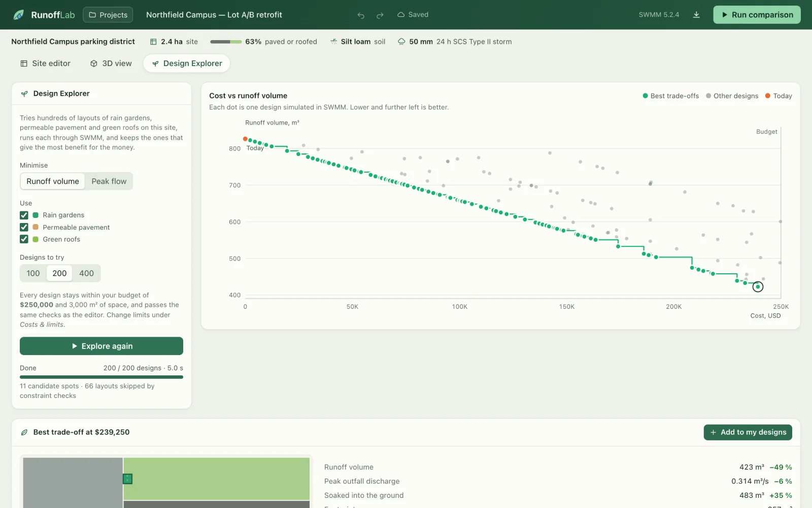Toggle Today legend entry

pos(779,96)
